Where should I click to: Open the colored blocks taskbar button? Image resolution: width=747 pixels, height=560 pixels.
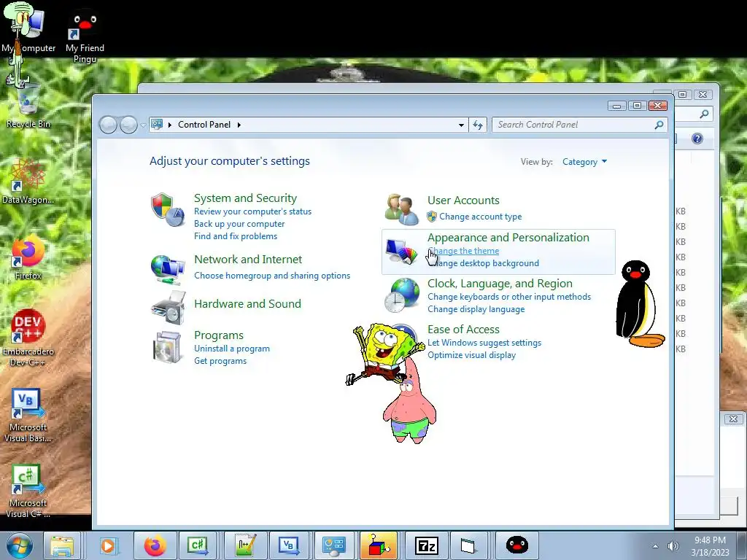point(379,545)
